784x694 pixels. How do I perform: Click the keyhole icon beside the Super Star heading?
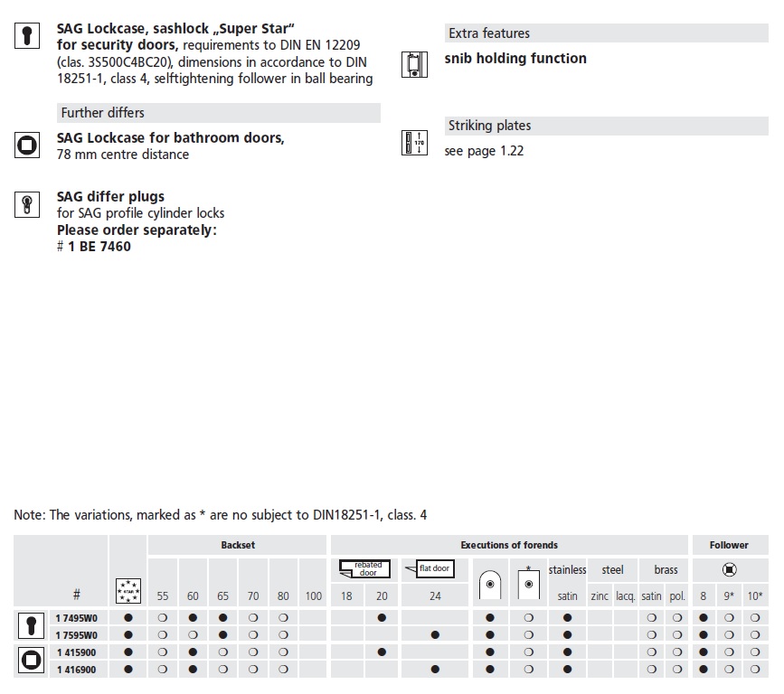(x=27, y=35)
